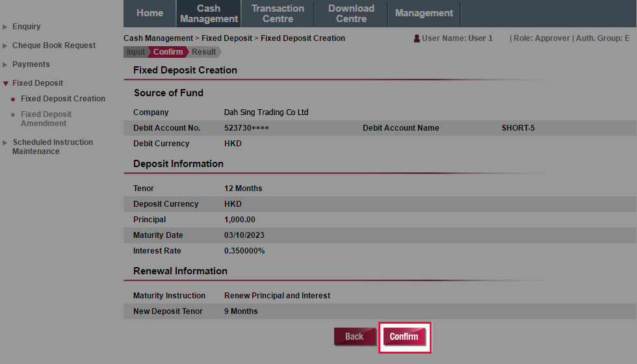The image size is (637, 364).
Task: Expand Scheduled Instruction Maintenance arrow
Action: pos(5,142)
